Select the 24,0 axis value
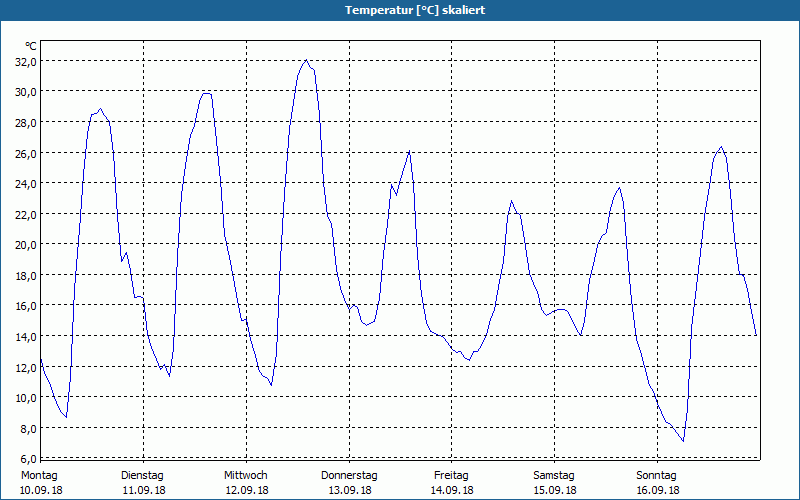Viewport: 800px width, 500px height. tap(26, 184)
